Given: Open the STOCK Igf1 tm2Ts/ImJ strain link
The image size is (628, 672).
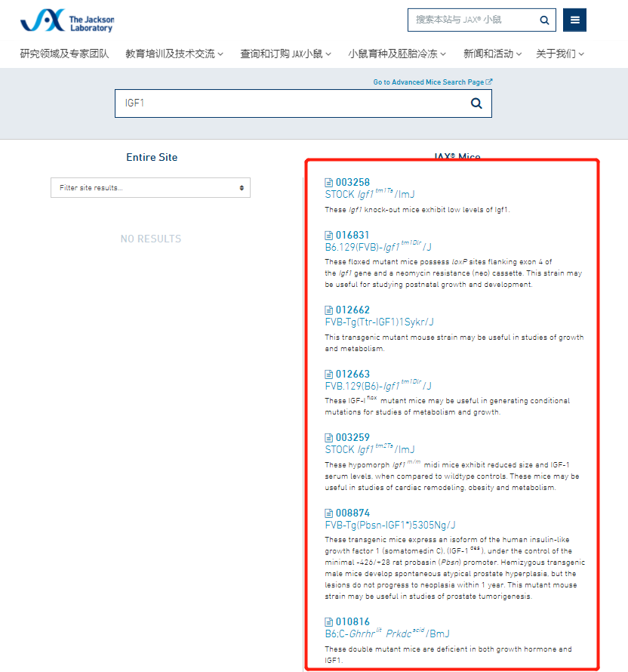Looking at the screenshot, I should tap(370, 449).
